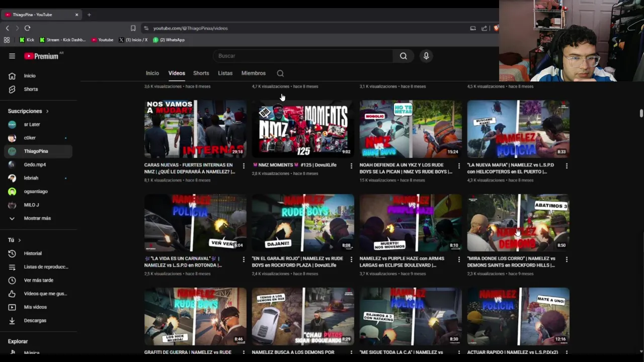Open options for EN EL GARAJE ROJO video
644x362 pixels.
click(351, 259)
